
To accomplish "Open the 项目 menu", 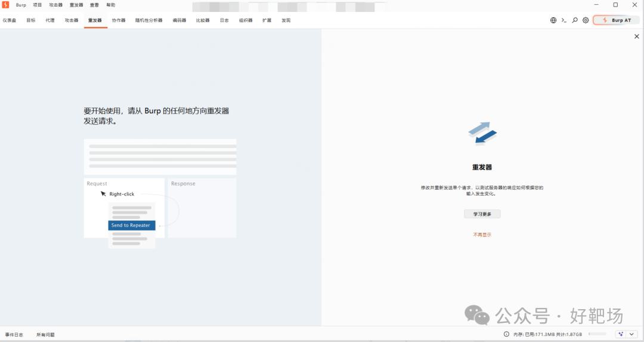I will coord(38,5).
